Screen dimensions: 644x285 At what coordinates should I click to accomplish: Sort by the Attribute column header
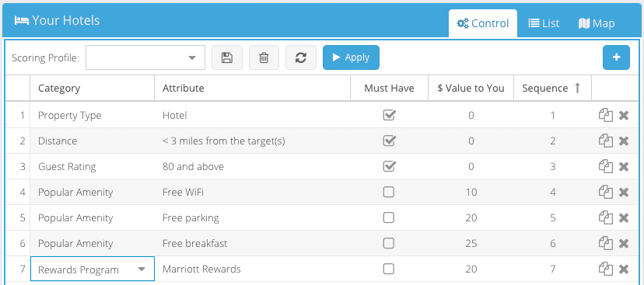[252, 89]
